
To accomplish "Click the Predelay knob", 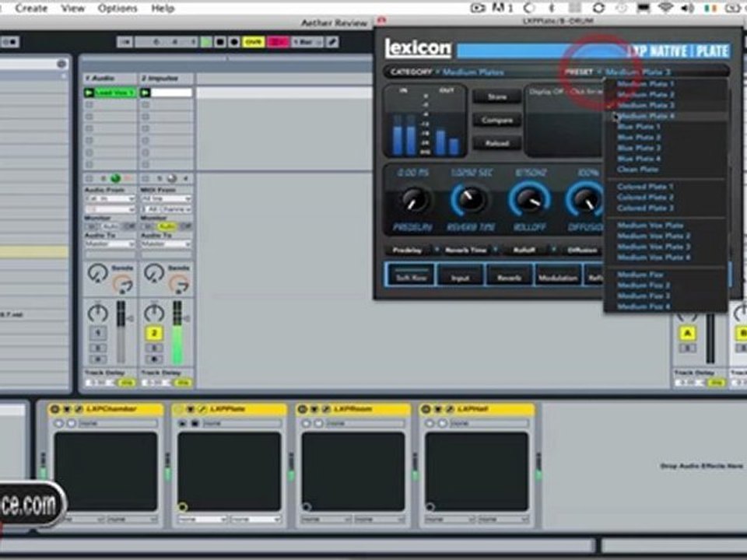I will (x=413, y=200).
